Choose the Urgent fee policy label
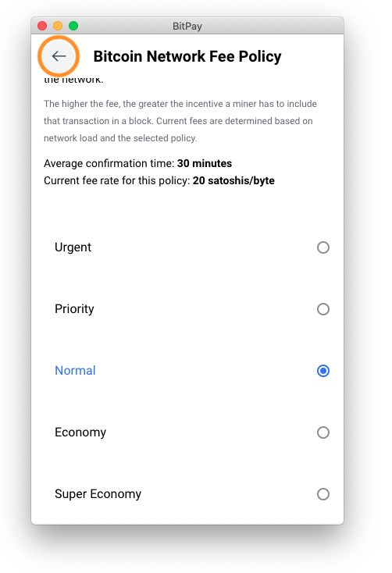Image resolution: width=392 pixels, height=573 pixels. [73, 247]
